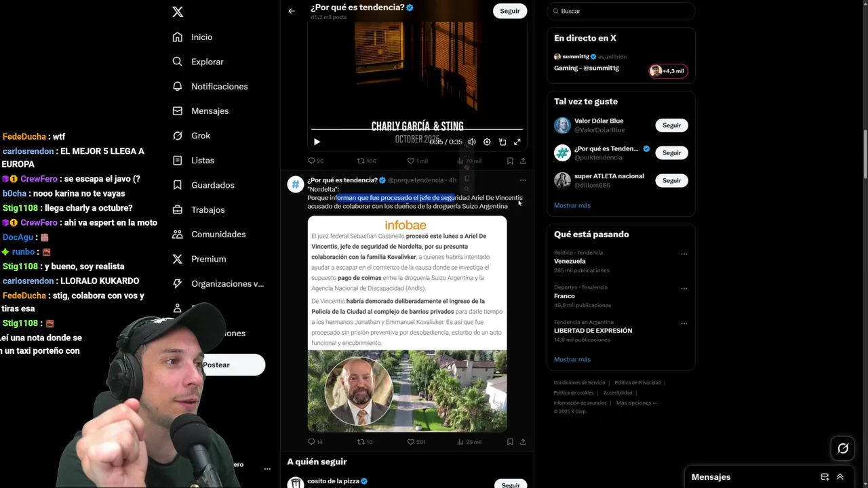Screen dimensions: 868x488
Task: Expand video to fullscreen
Action: (517, 142)
